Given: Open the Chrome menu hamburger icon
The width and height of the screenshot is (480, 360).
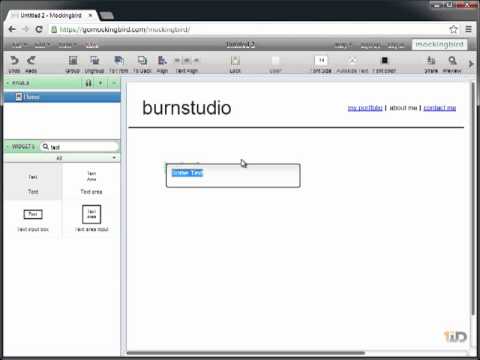Looking at the screenshot, I should click(x=468, y=29).
